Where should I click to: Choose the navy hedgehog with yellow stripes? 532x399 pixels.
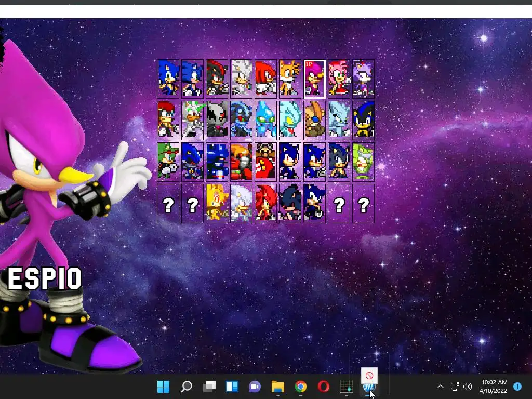point(363,120)
